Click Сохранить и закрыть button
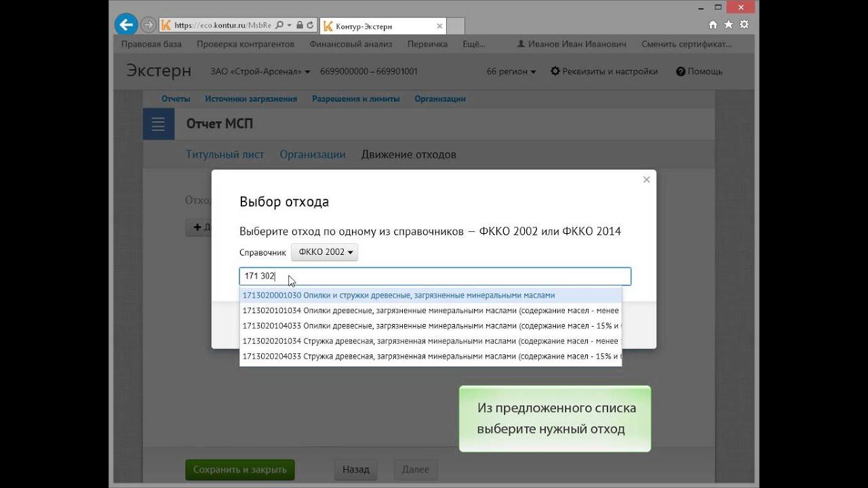868x488 pixels. coord(240,470)
